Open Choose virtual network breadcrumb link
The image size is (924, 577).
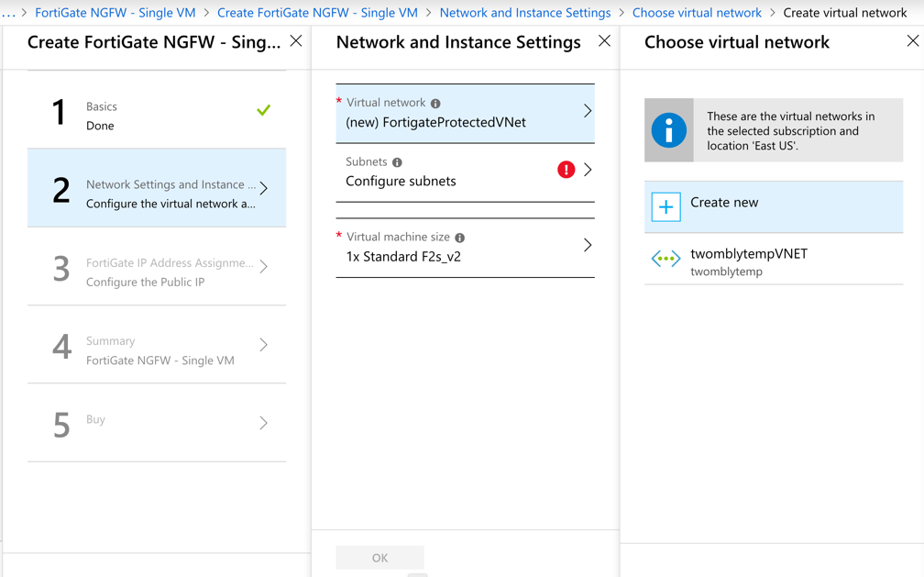[697, 13]
